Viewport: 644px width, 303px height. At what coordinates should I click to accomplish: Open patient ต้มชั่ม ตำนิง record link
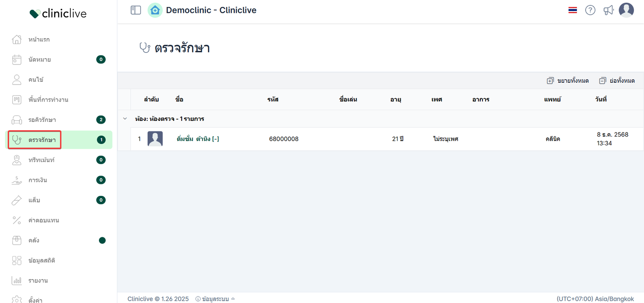point(198,139)
